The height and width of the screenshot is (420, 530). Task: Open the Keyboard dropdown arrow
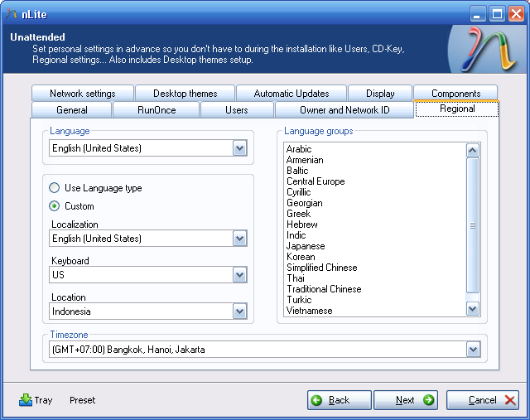(239, 275)
